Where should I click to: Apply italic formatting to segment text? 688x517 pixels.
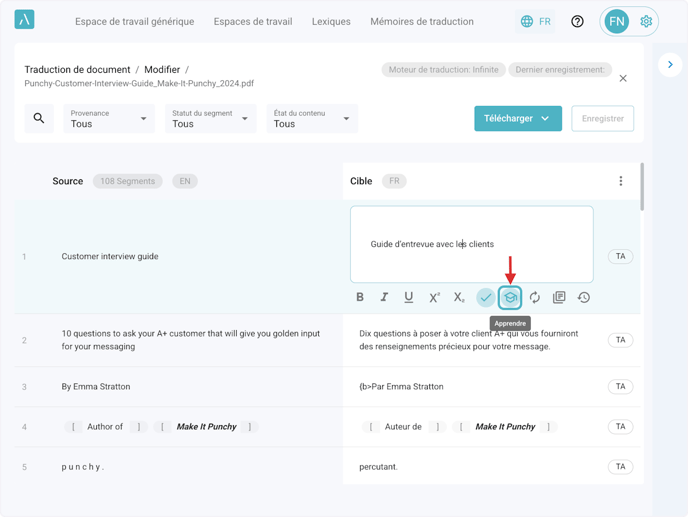tap(384, 297)
